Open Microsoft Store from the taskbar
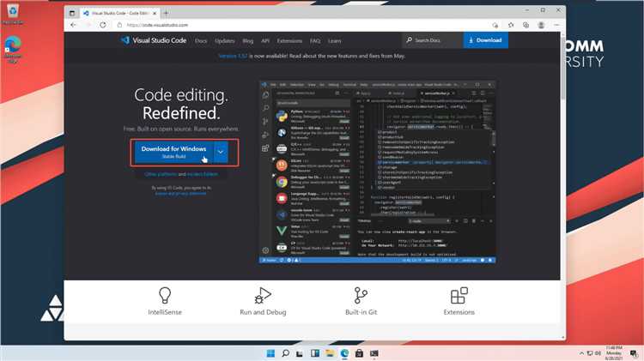The width and height of the screenshot is (644, 361). [359, 353]
